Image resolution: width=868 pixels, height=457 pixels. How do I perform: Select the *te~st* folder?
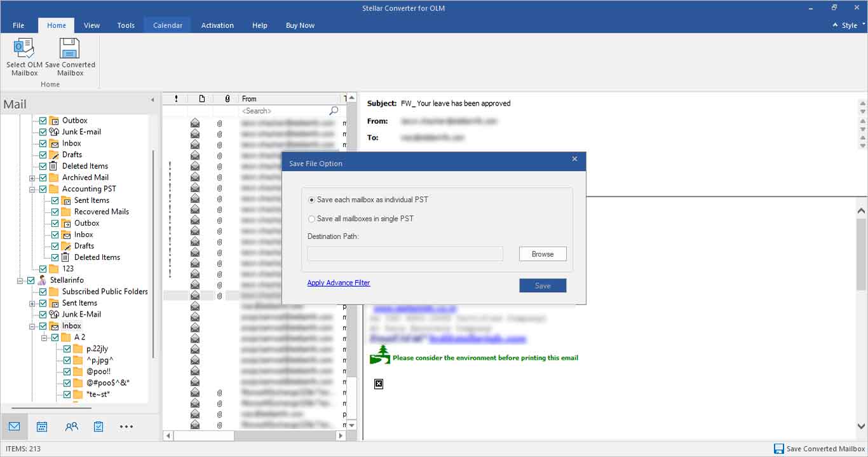point(98,394)
